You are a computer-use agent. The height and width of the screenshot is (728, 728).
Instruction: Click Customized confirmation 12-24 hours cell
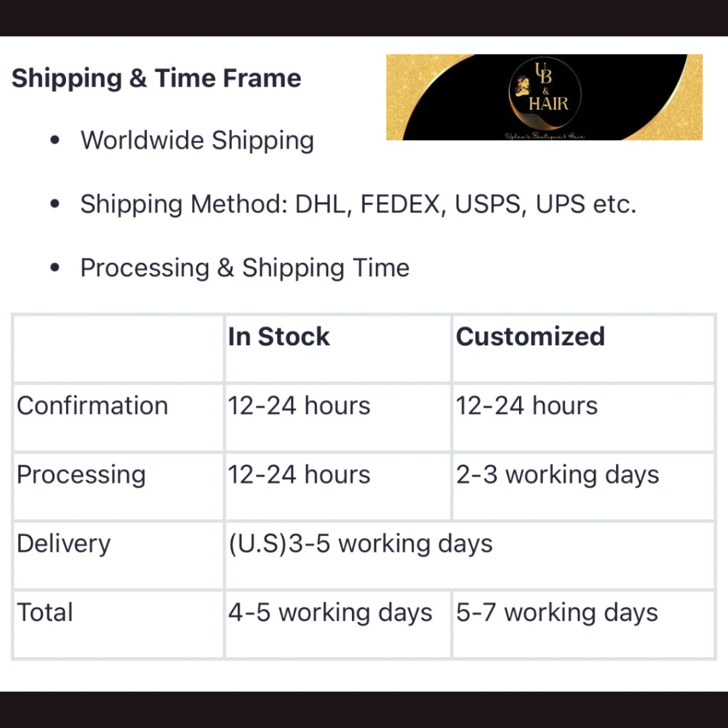pos(526,406)
